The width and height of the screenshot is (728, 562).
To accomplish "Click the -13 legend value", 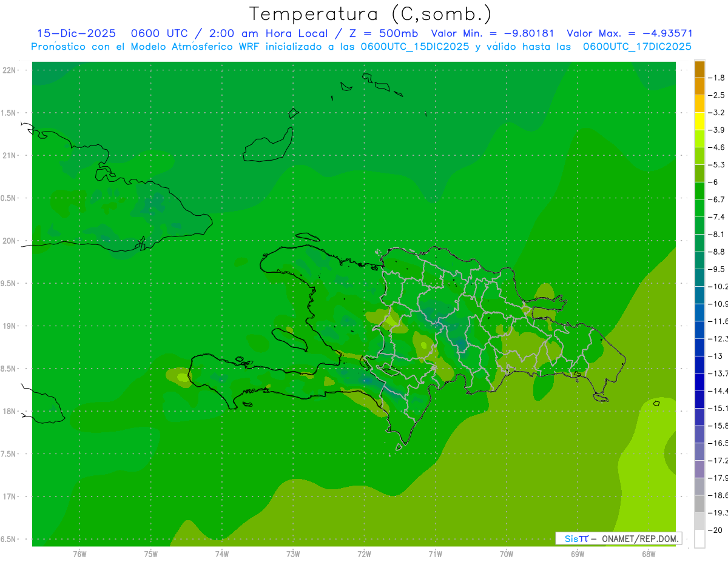I will (714, 356).
